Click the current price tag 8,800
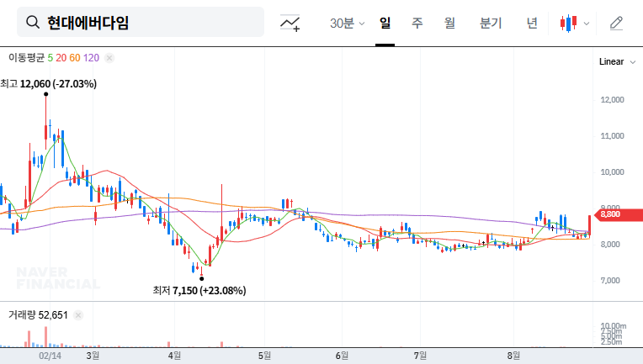Viewport: 643px width, 364px height. [x=619, y=214]
